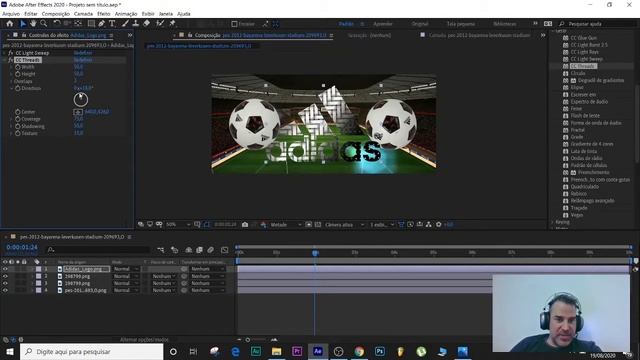Select the Puppet Pin tool
Image resolution: width=640 pixels, height=360 pixels.
pos(172,24)
